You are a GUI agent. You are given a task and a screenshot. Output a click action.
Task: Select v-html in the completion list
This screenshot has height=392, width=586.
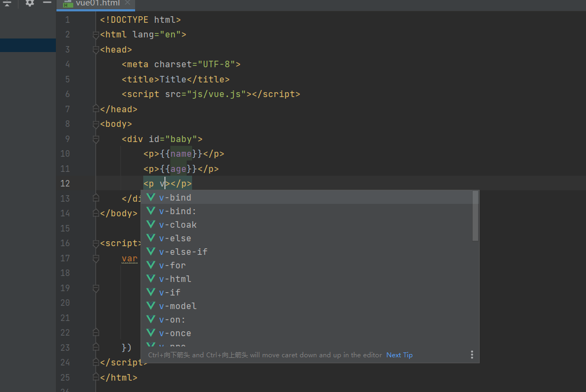click(306, 279)
